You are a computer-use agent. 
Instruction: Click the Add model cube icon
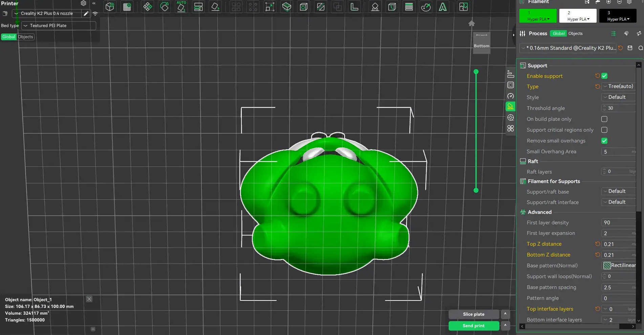[110, 7]
